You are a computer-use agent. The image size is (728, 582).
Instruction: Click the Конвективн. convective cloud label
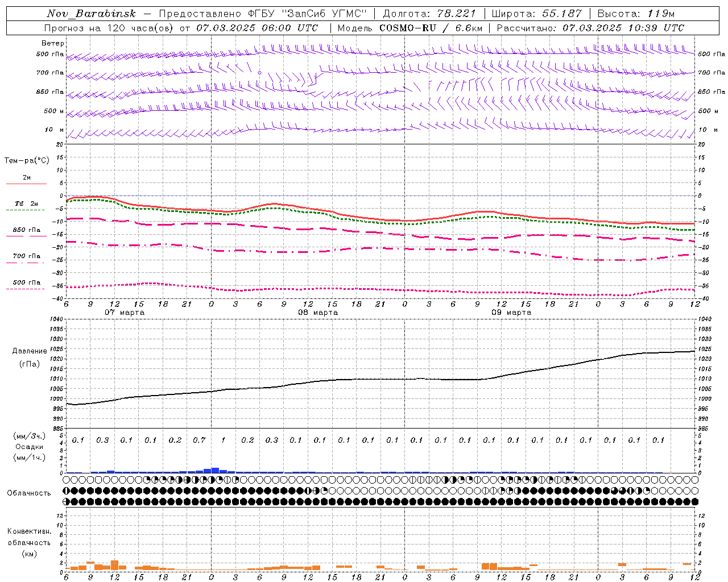tap(29, 531)
